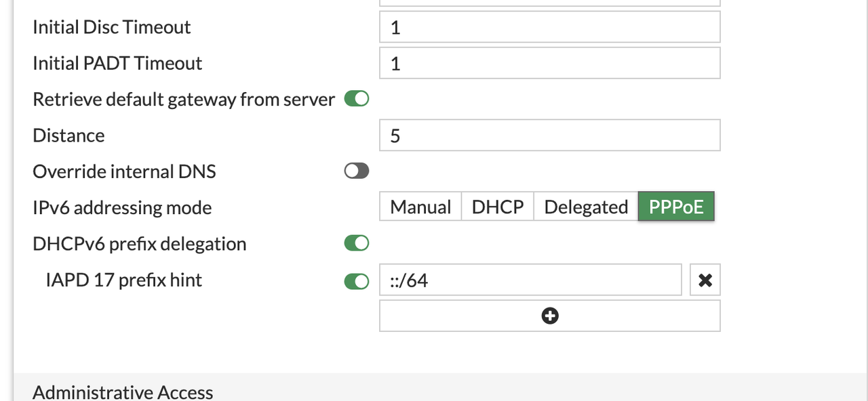Remove the ::/64 prefix hint entry
This screenshot has height=401, width=868.
pyautogui.click(x=705, y=280)
